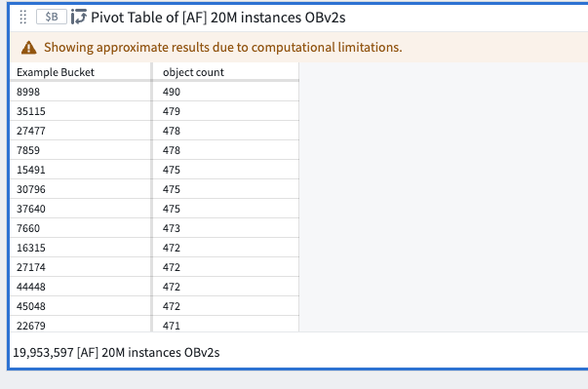The image size is (588, 389).
Task: Click count 475 in the 37640 row
Action: (226, 209)
